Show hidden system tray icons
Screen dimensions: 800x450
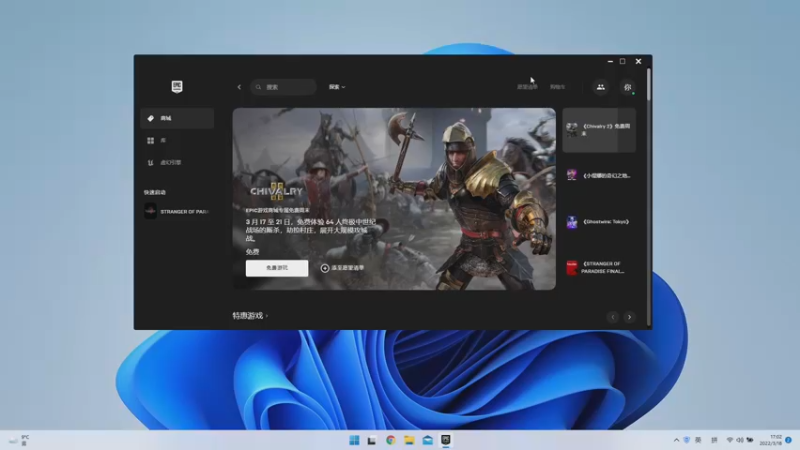click(677, 440)
